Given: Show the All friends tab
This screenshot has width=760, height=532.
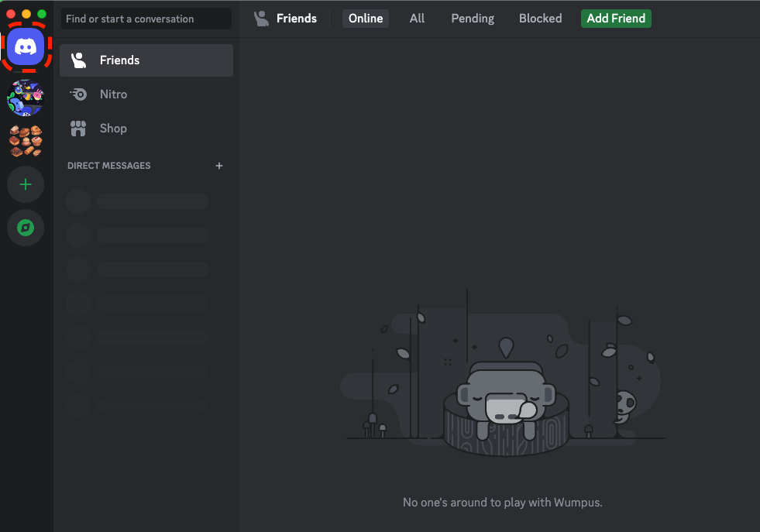Looking at the screenshot, I should [417, 19].
